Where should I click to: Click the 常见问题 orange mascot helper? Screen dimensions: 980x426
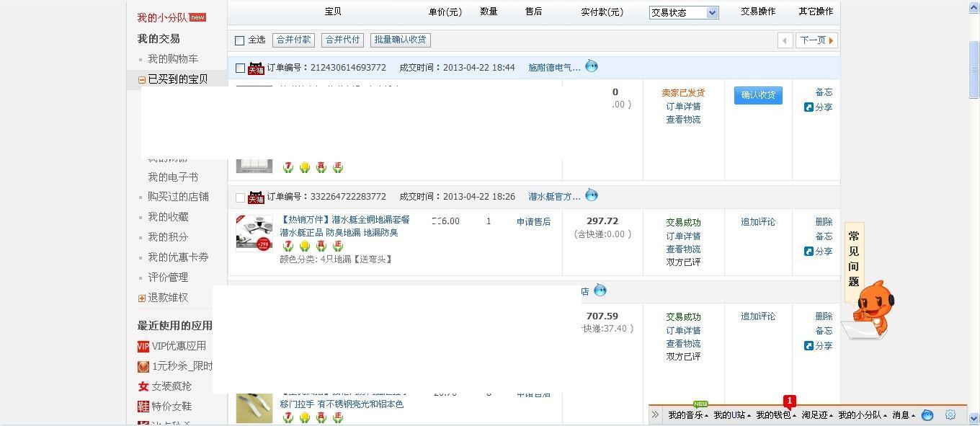point(870,310)
